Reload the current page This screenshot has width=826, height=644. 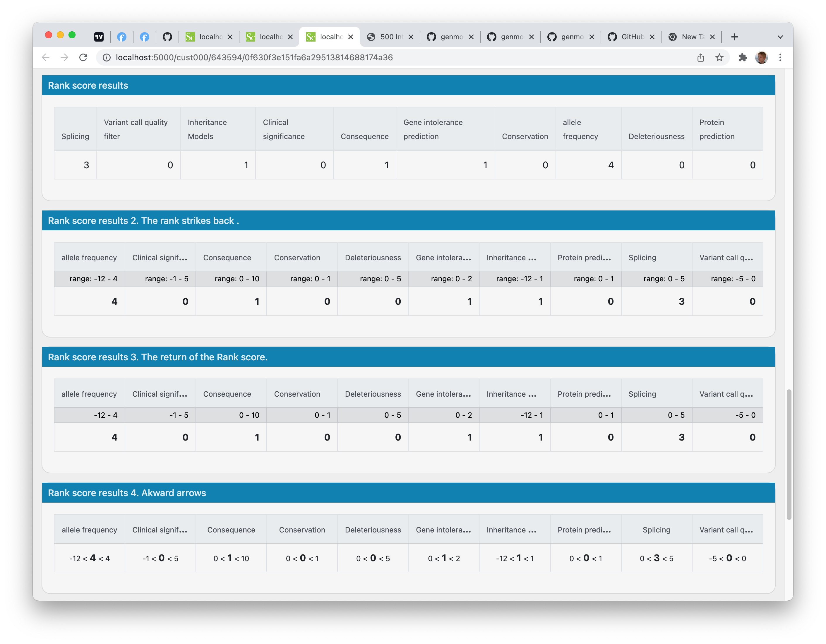pyautogui.click(x=84, y=57)
